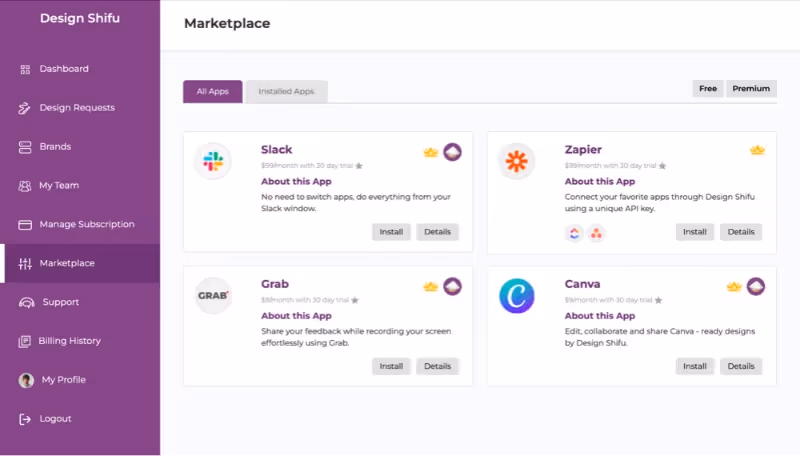Click the Marketplace page heading
Screen dimensions: 800x456
click(x=227, y=23)
